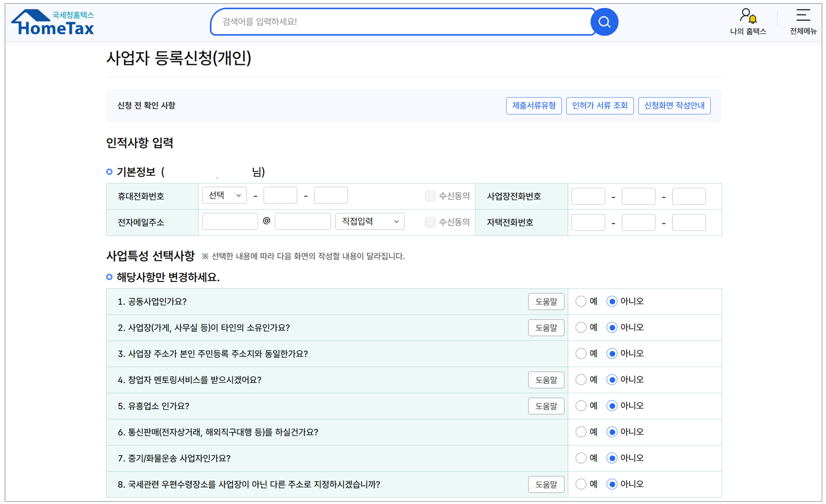Select 예 for 통신판매 question
Screen dimensions: 826x504
(581, 432)
